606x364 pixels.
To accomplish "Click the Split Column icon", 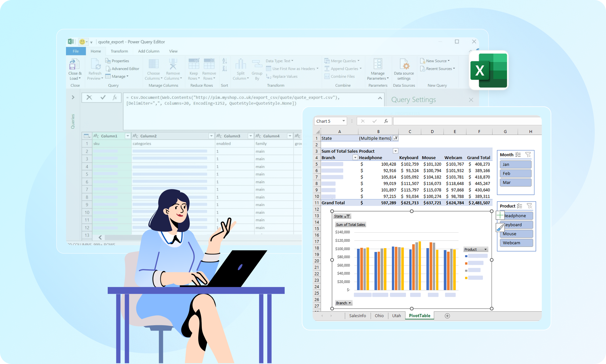I will (x=241, y=64).
